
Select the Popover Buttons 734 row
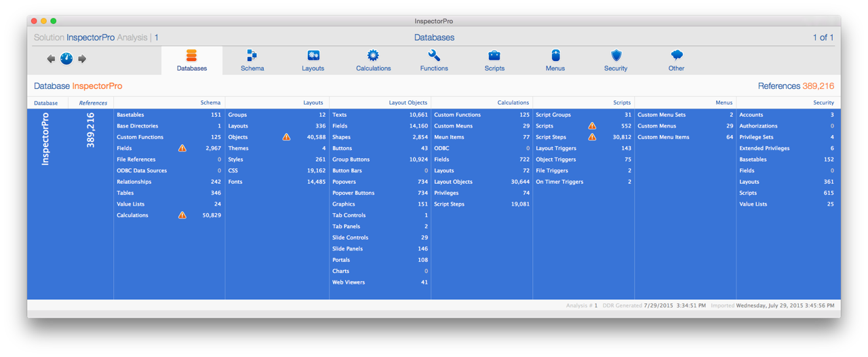(x=380, y=193)
